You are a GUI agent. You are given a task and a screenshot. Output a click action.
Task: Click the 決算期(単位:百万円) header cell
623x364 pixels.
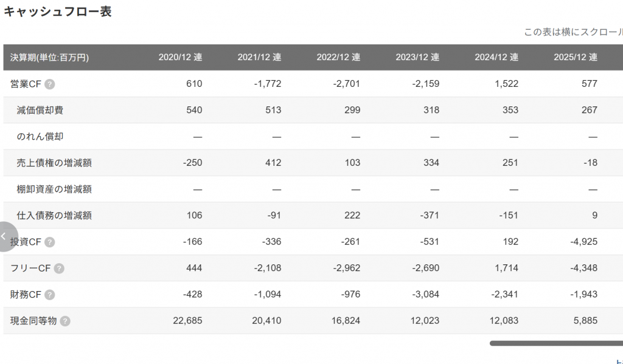click(x=50, y=58)
